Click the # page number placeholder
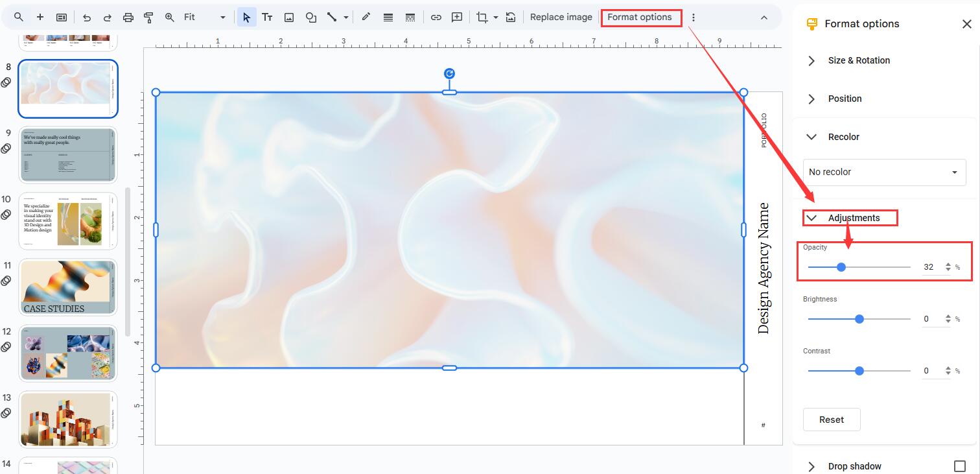Image resolution: width=980 pixels, height=474 pixels. point(764,425)
